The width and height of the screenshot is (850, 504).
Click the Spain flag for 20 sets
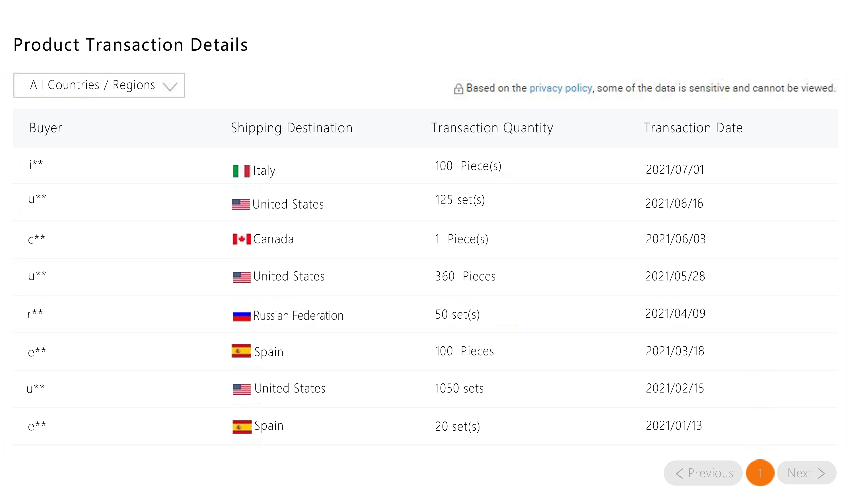coord(242,427)
